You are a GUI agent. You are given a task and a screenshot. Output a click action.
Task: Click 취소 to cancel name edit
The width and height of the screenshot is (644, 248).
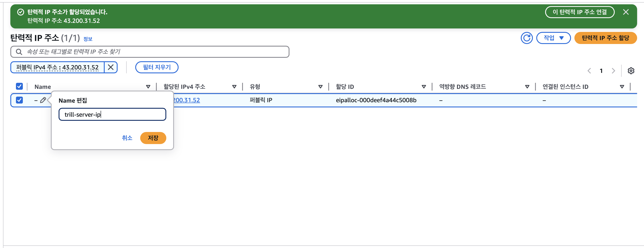(127, 138)
